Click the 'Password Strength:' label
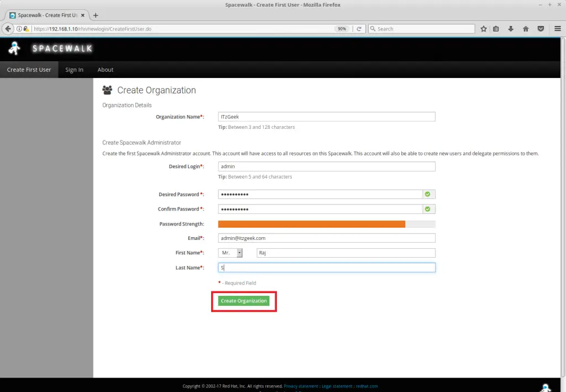 click(181, 224)
